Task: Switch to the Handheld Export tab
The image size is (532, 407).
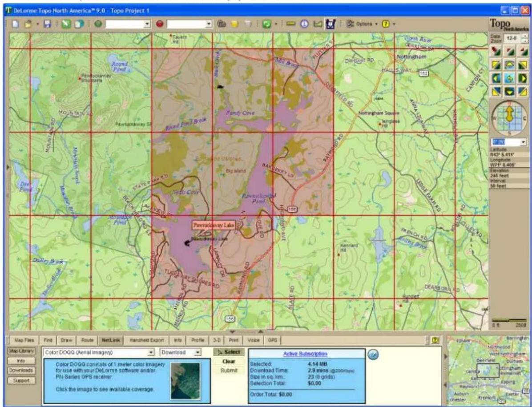Action: pos(147,340)
